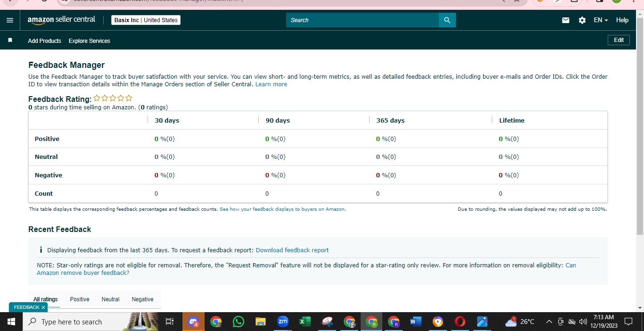Click the Positive row label
644x331 pixels.
click(47, 139)
